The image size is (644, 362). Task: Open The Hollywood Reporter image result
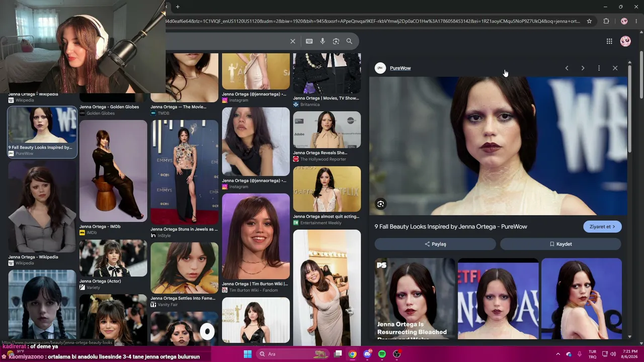tap(327, 130)
